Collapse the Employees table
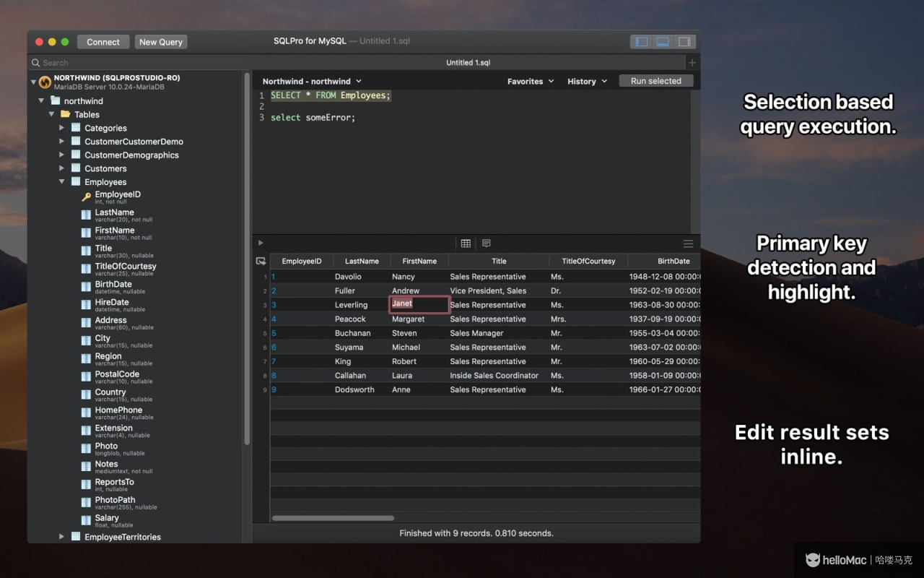Viewport: 924px width, 578px height. [x=62, y=182]
